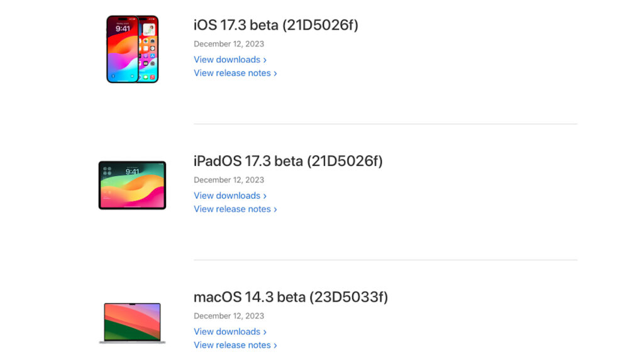644x362 pixels.
Task: Click the chevron after iOS View downloads
Action: tap(265, 59)
